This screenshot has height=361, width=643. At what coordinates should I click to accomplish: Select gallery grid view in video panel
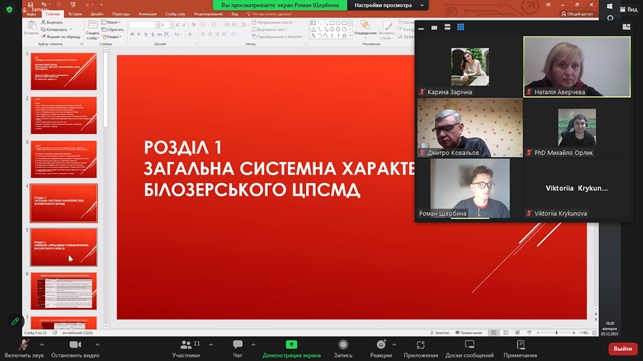pyautogui.click(x=461, y=27)
